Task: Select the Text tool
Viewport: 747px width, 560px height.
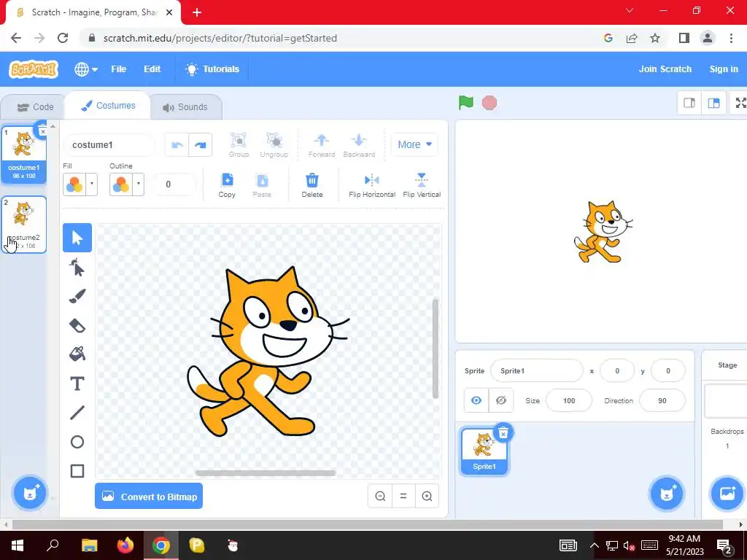Action: [x=77, y=384]
